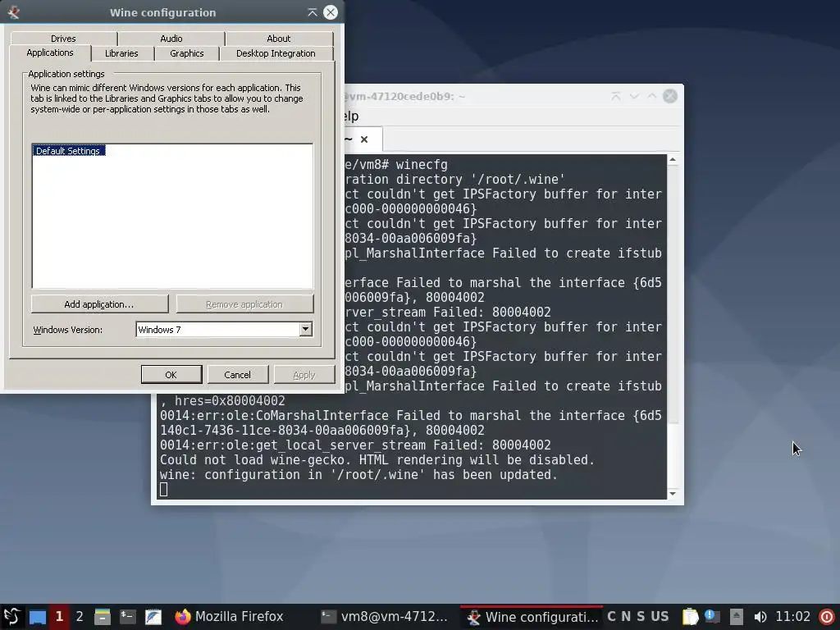
Task: Close the Wine configuration window
Action: coord(331,12)
